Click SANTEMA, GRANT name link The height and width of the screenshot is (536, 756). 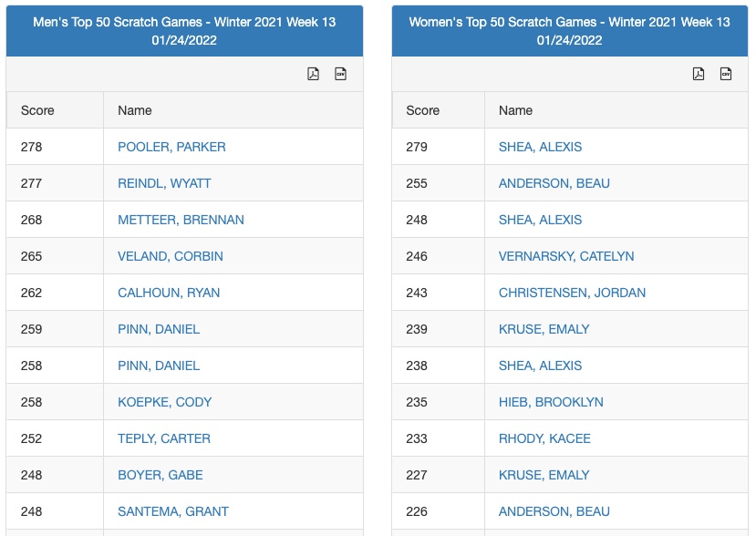point(173,511)
